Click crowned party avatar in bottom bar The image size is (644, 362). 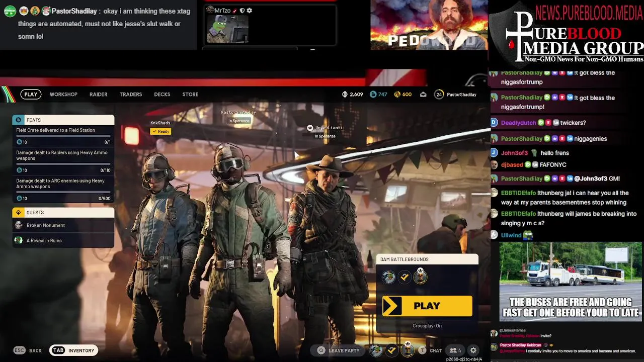point(408,349)
